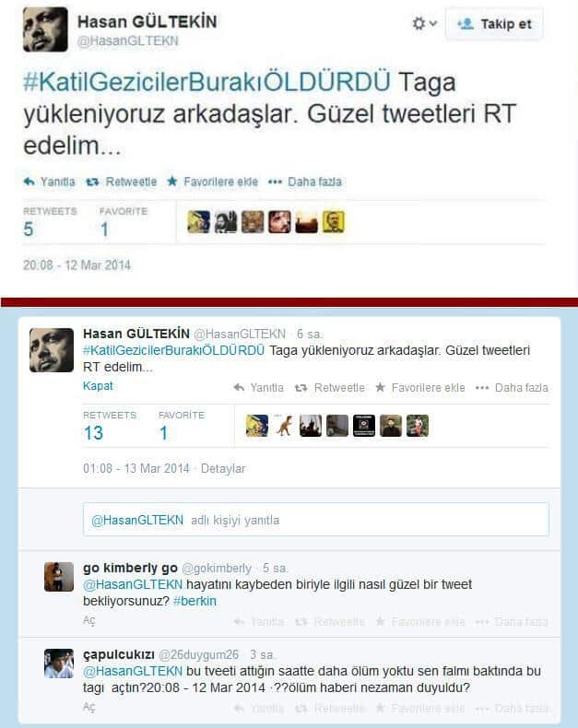View the top tweet's 5 retweets count
The width and height of the screenshot is (578, 728).
tap(29, 229)
